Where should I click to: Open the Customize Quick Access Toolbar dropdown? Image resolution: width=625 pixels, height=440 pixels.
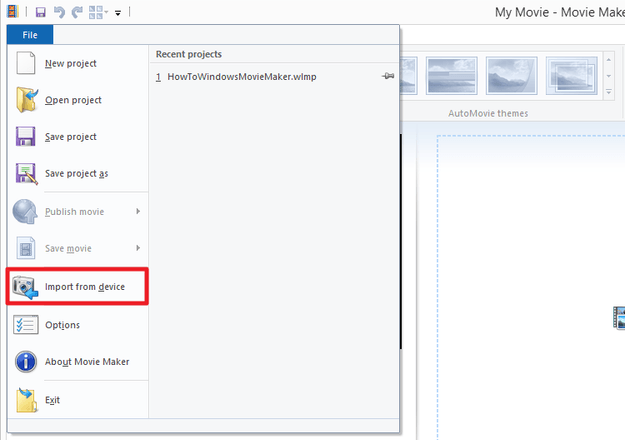point(118,13)
